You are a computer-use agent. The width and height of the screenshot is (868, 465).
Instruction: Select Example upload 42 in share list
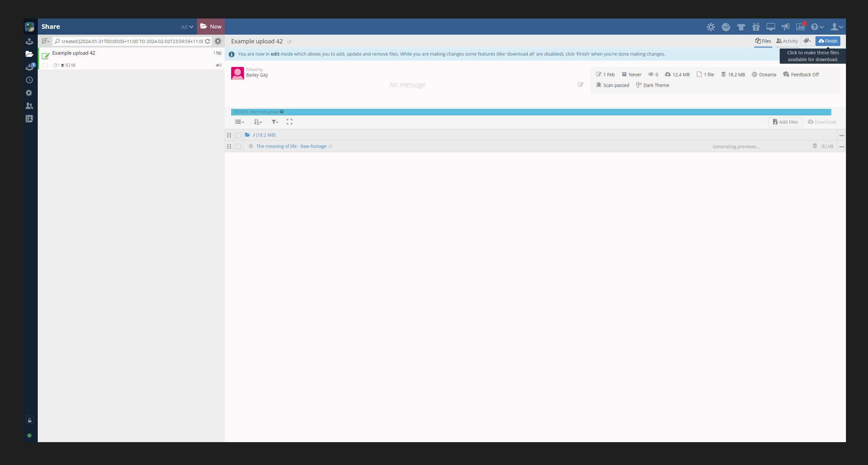131,59
